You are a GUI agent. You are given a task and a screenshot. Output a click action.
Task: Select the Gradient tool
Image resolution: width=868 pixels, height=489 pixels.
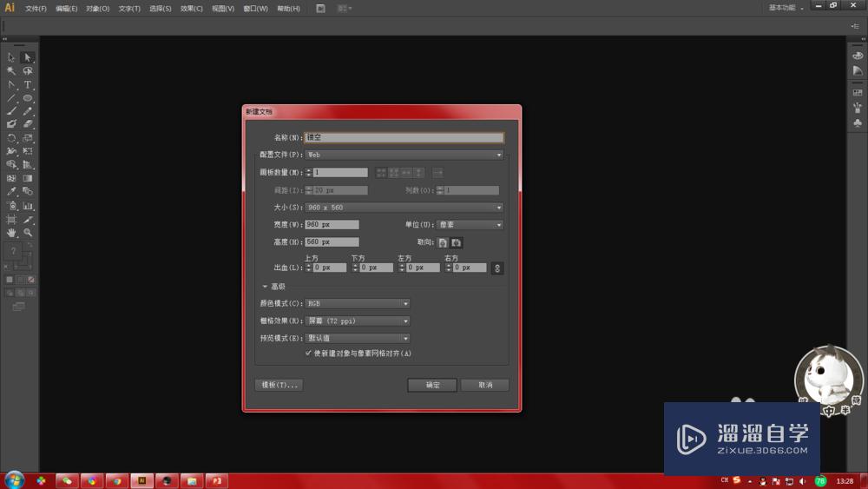pyautogui.click(x=28, y=178)
